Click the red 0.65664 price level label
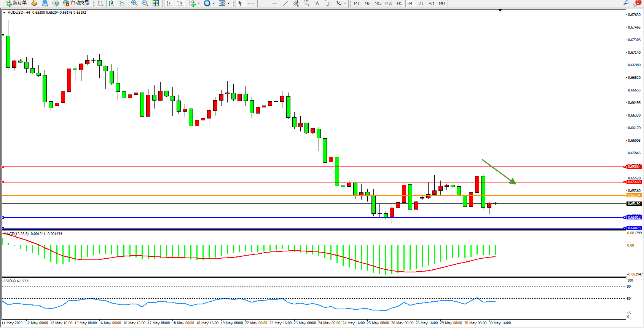 coord(634,167)
